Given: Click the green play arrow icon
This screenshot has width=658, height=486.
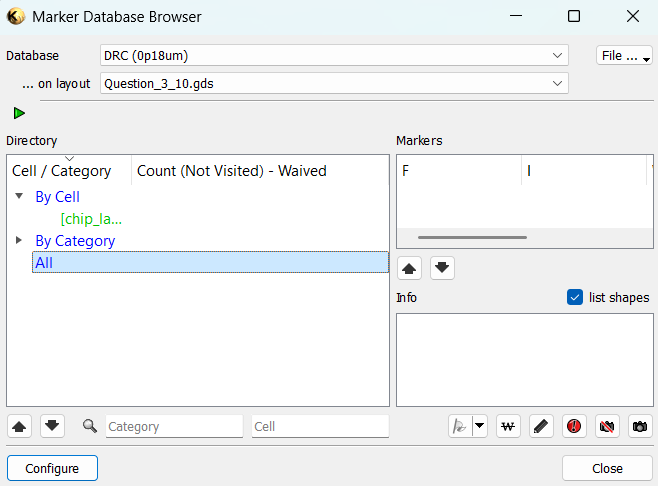Looking at the screenshot, I should pyautogui.click(x=19, y=113).
